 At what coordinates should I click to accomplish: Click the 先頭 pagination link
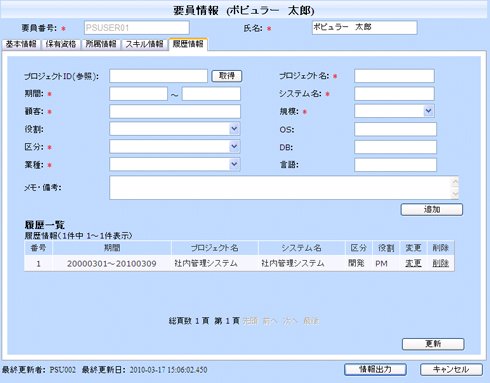tap(250, 321)
